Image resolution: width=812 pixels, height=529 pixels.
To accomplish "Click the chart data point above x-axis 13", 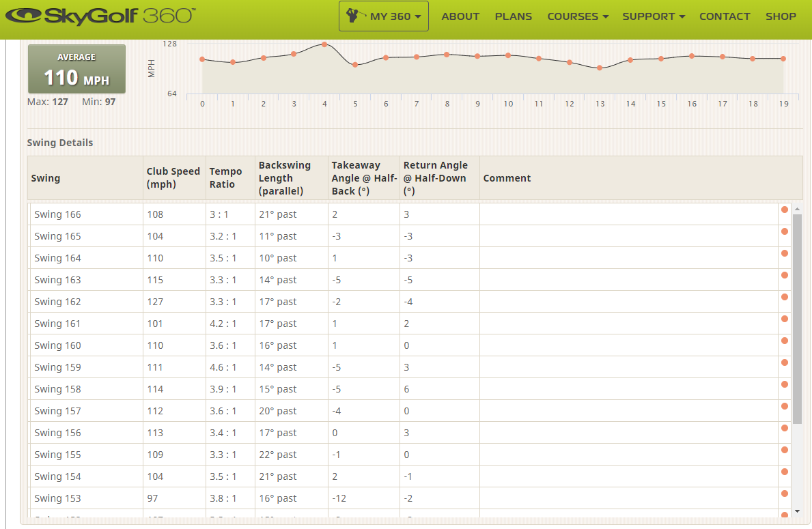I will pyautogui.click(x=600, y=68).
